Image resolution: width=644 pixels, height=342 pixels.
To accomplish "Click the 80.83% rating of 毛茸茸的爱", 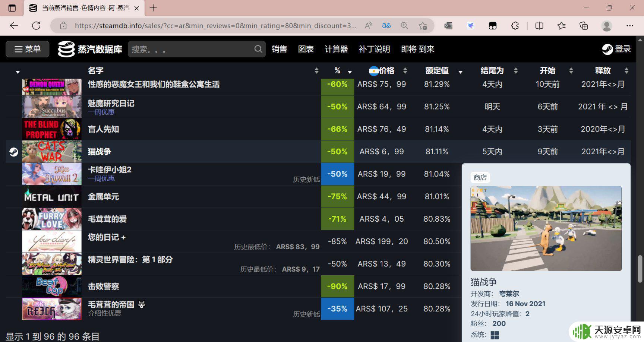I will (x=437, y=219).
